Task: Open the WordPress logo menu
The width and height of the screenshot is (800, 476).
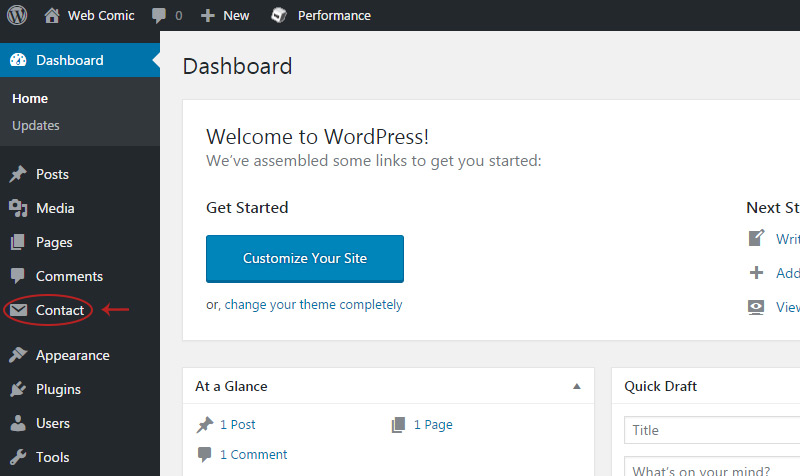Action: coord(17,15)
